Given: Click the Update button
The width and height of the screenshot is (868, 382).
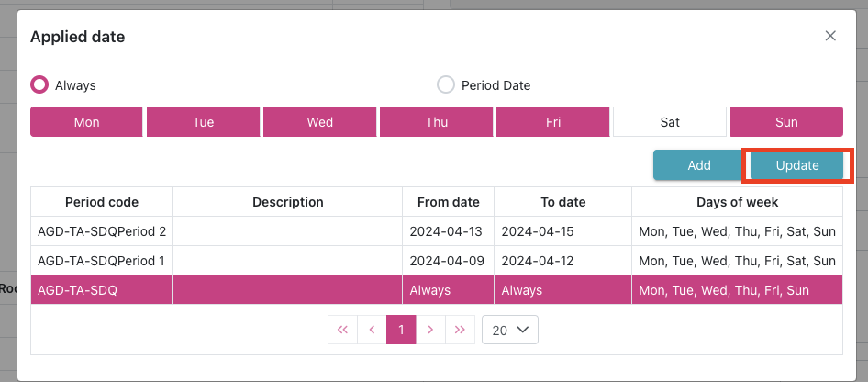Looking at the screenshot, I should (x=796, y=165).
